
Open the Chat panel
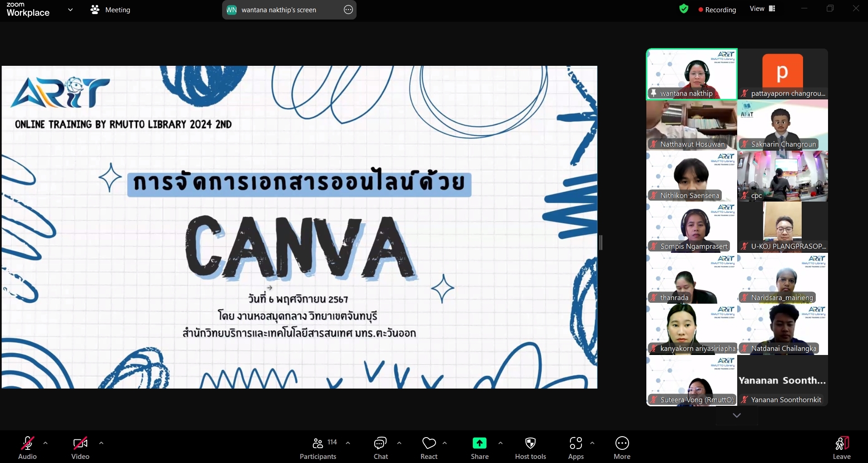pyautogui.click(x=381, y=448)
